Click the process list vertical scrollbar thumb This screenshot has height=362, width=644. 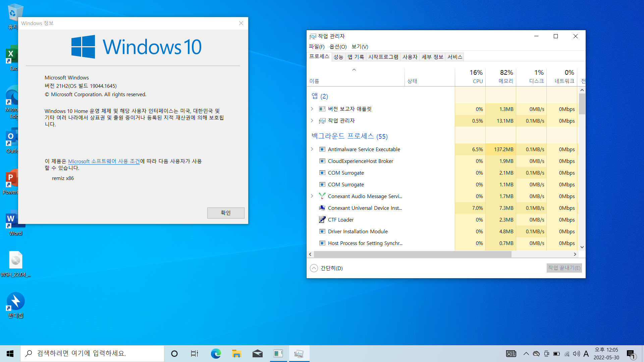point(582,104)
